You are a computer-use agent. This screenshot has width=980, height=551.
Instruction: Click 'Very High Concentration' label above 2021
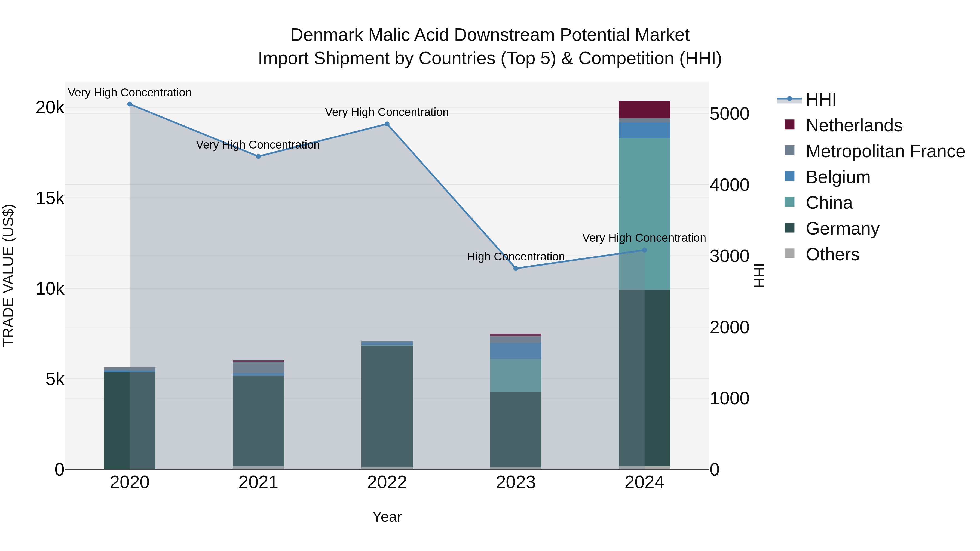[x=258, y=145]
